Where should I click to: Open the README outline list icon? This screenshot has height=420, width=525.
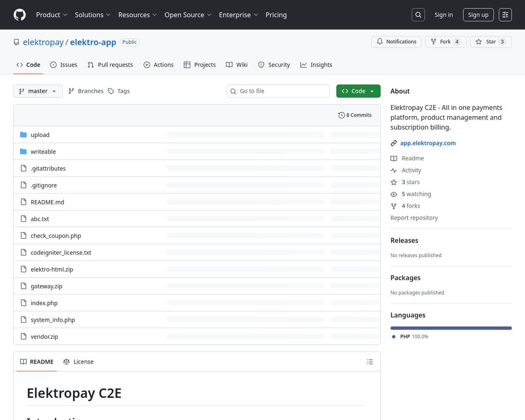369,362
